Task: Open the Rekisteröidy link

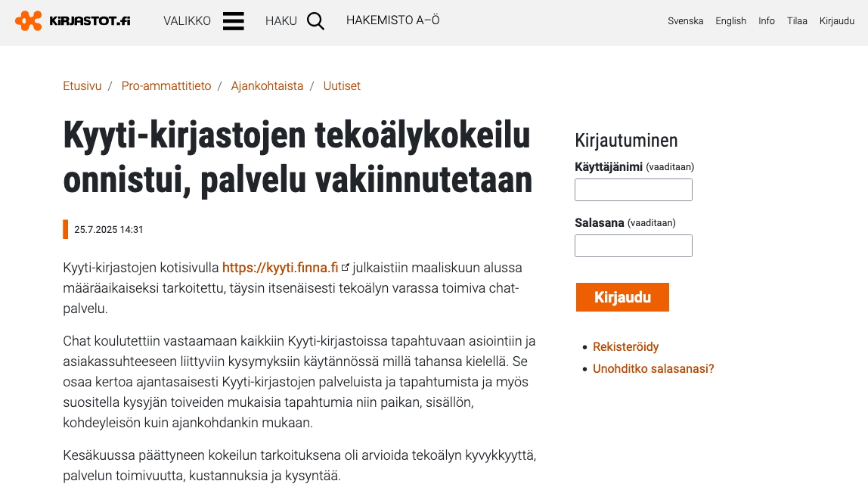Action: coord(625,346)
